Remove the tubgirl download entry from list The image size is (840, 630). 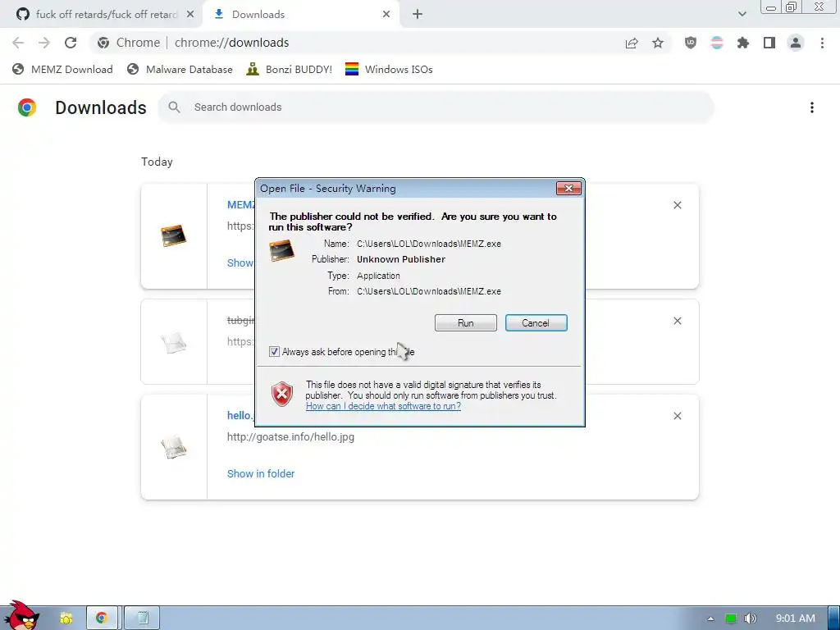677,321
